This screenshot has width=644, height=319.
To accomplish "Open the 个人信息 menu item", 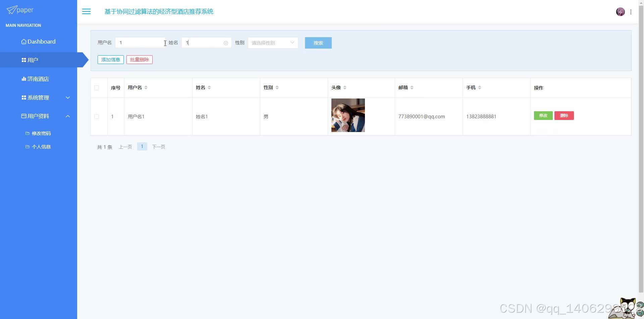I will click(41, 146).
